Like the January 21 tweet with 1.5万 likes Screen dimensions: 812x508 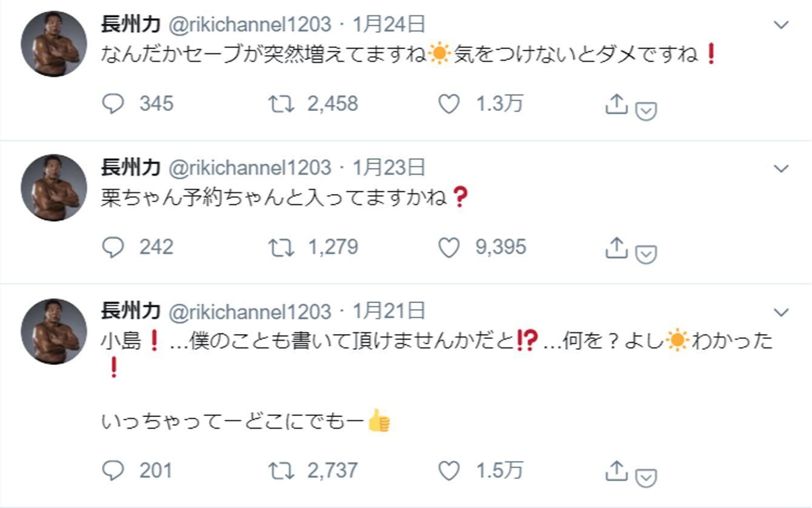tap(448, 470)
